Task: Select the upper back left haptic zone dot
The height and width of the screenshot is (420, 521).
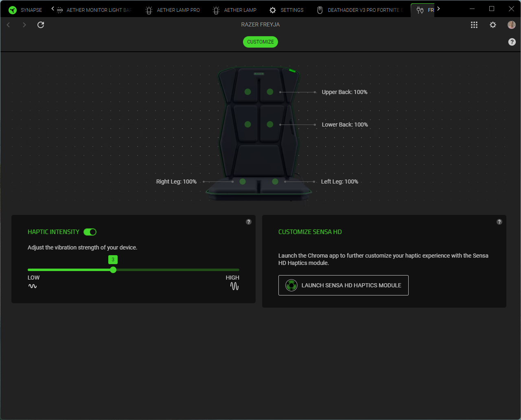Action: click(x=248, y=92)
